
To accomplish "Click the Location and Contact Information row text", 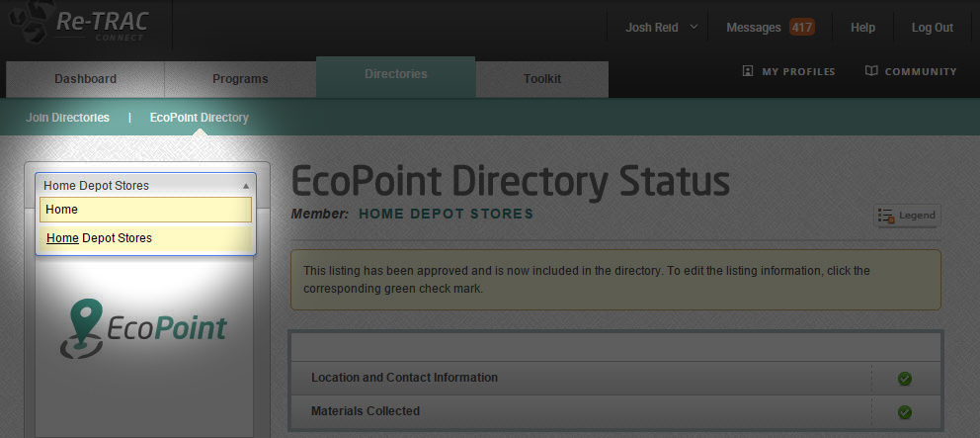I will coord(404,378).
